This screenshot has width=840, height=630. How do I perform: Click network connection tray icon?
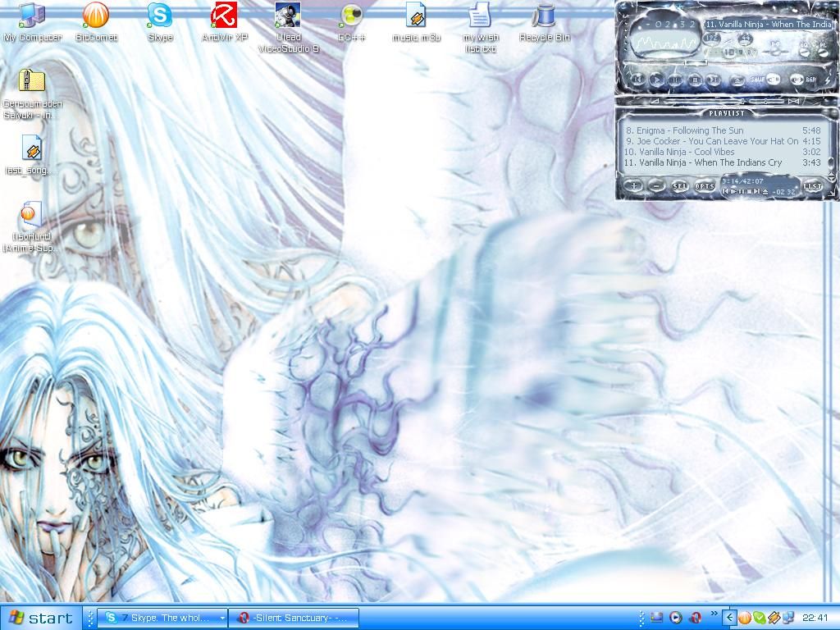pos(788,619)
